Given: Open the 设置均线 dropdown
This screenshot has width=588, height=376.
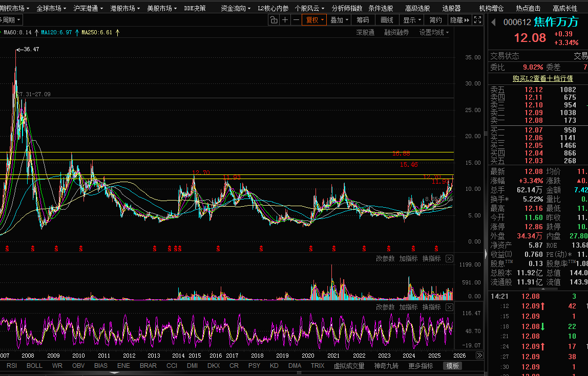Looking at the screenshot, I should [x=434, y=32].
